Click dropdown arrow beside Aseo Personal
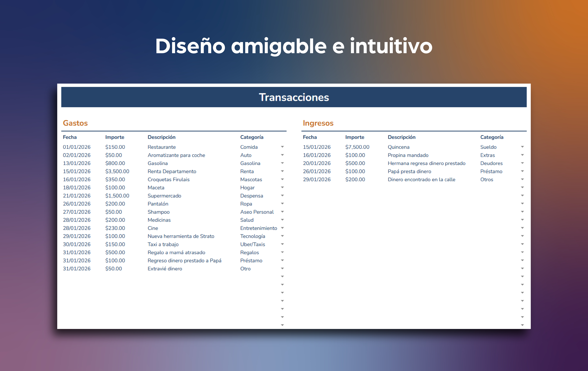Screen dimensions: 588x371 pyautogui.click(x=282, y=212)
